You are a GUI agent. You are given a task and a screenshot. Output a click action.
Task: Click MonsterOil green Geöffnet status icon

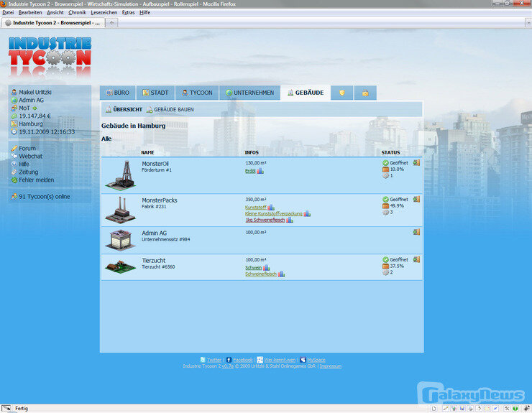click(385, 163)
